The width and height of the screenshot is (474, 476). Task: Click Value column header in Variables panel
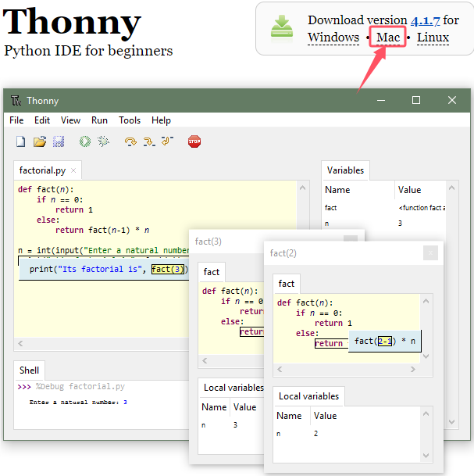pos(421,190)
